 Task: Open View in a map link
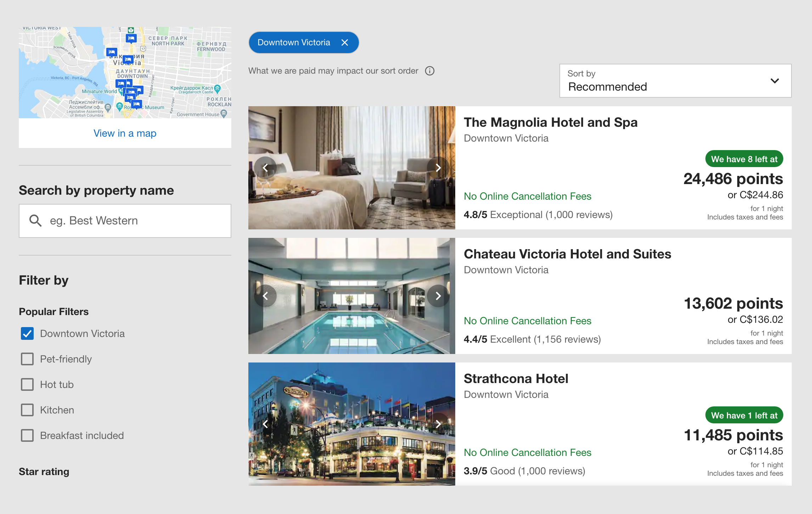click(x=125, y=133)
